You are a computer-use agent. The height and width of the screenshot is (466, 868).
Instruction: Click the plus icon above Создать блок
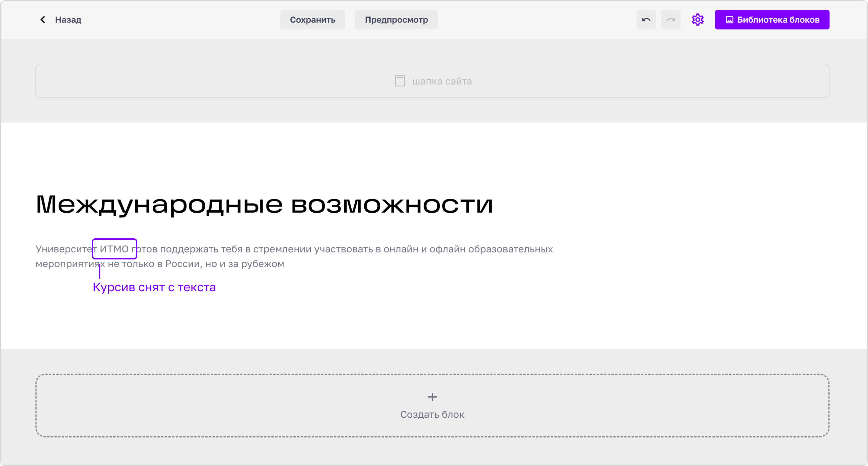[x=432, y=397]
